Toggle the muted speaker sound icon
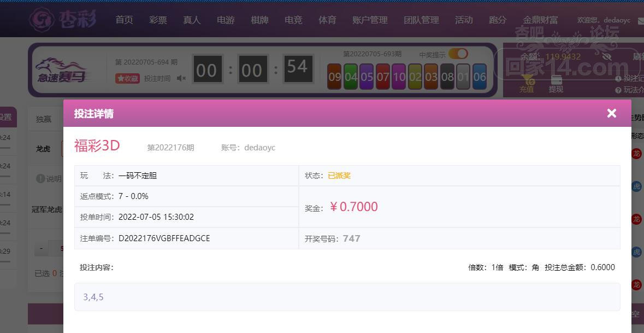Image resolution: width=644 pixels, height=333 pixels. 181,78
